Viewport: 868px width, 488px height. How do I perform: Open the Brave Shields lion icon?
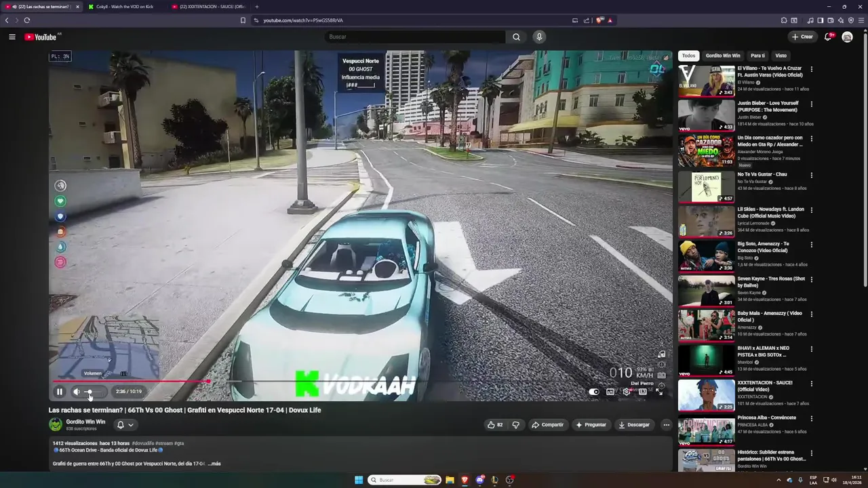(x=599, y=20)
